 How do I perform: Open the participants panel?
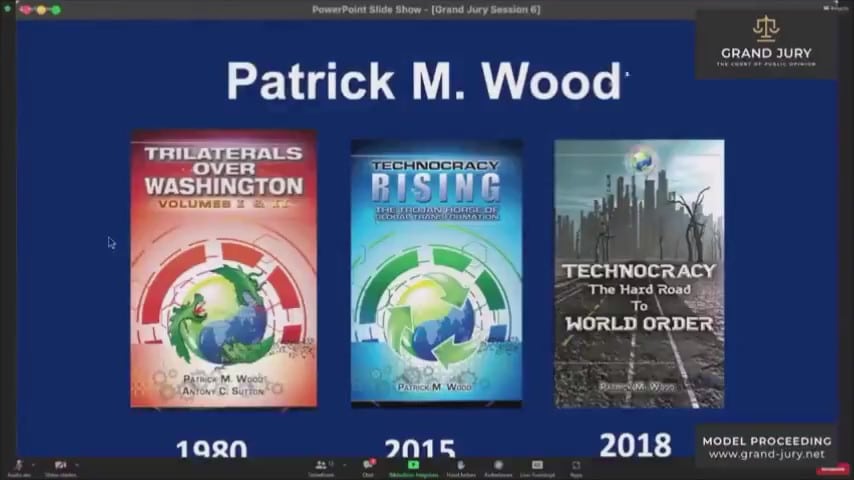321,466
